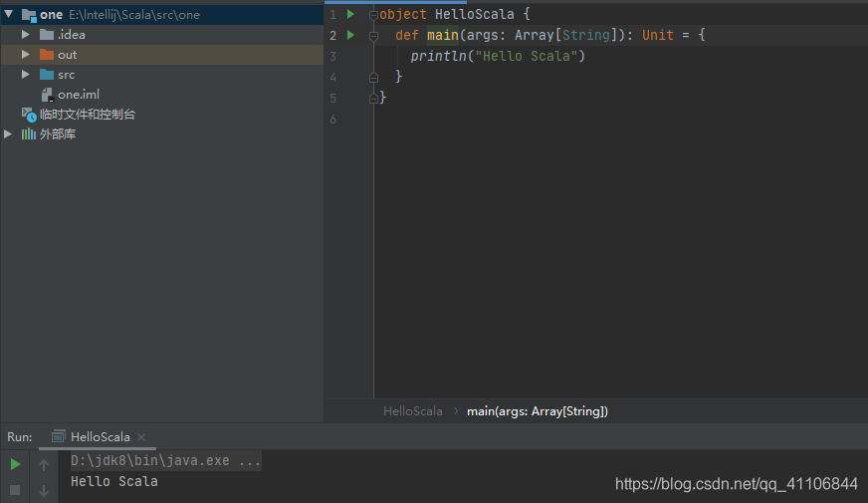868x503 pixels.
Task: Select the out folder row
Action: tap(162, 55)
